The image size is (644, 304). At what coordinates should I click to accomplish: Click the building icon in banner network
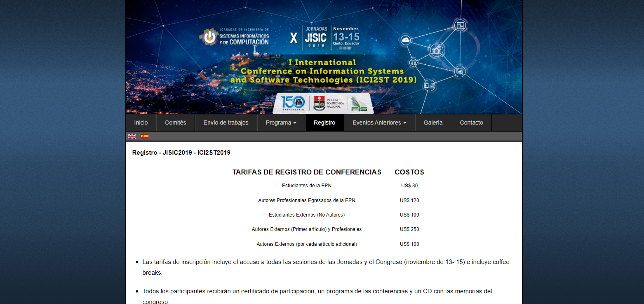point(436,51)
